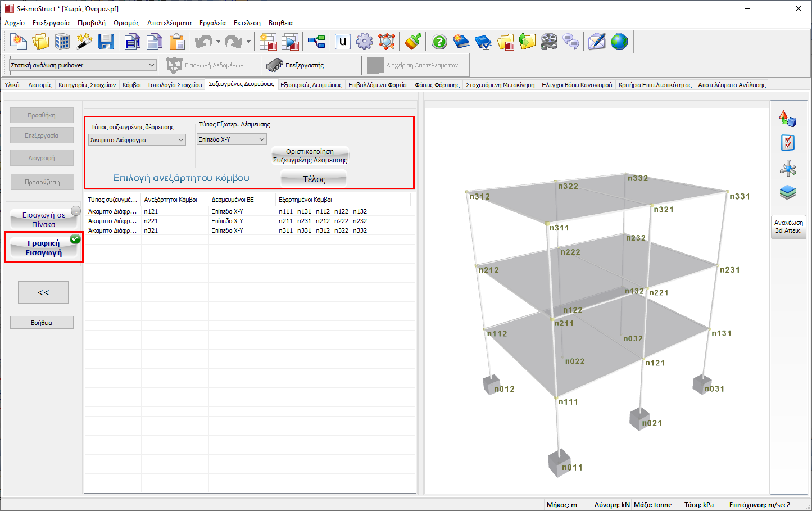This screenshot has width=812, height=511.
Task: Click the Ανανέωση 3d Απεικ. button
Action: pyautogui.click(x=788, y=227)
